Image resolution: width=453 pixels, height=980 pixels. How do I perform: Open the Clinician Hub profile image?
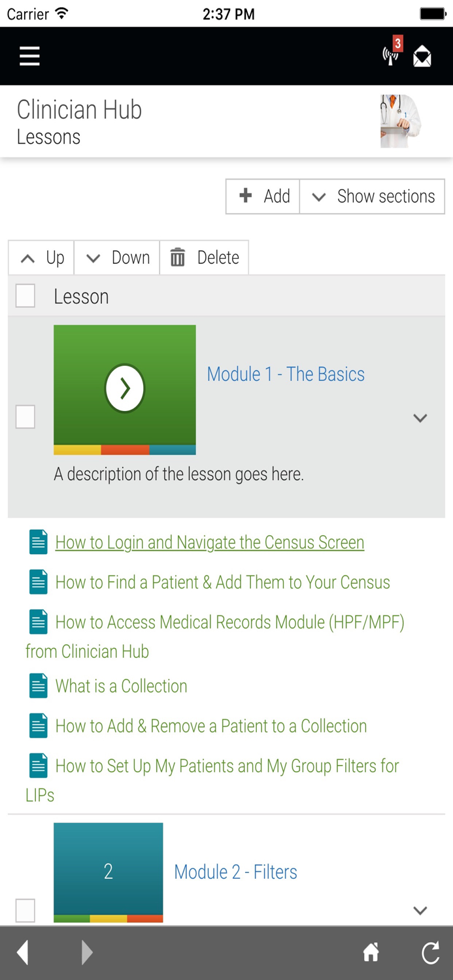click(x=401, y=122)
